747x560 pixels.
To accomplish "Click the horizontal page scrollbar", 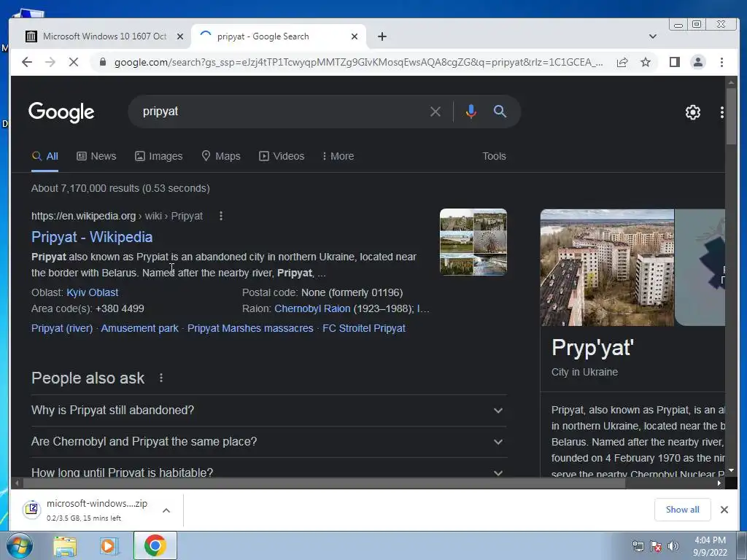I will 324,483.
